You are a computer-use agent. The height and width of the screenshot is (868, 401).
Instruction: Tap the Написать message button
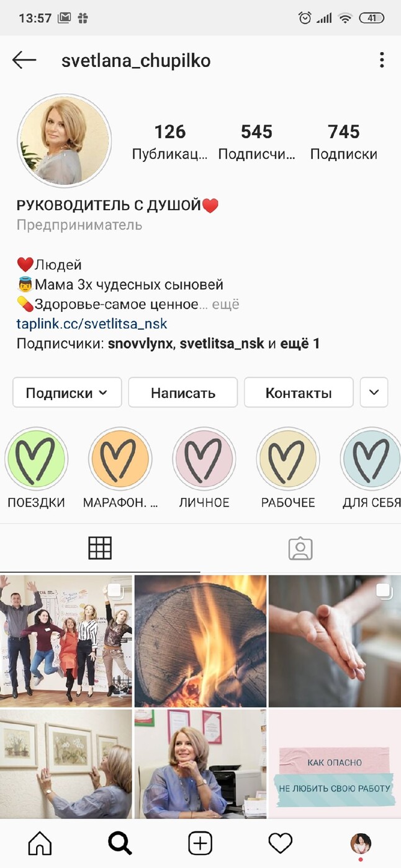(183, 392)
